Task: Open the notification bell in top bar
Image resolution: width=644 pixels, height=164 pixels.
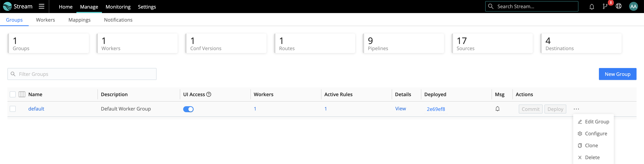Action: click(x=592, y=7)
